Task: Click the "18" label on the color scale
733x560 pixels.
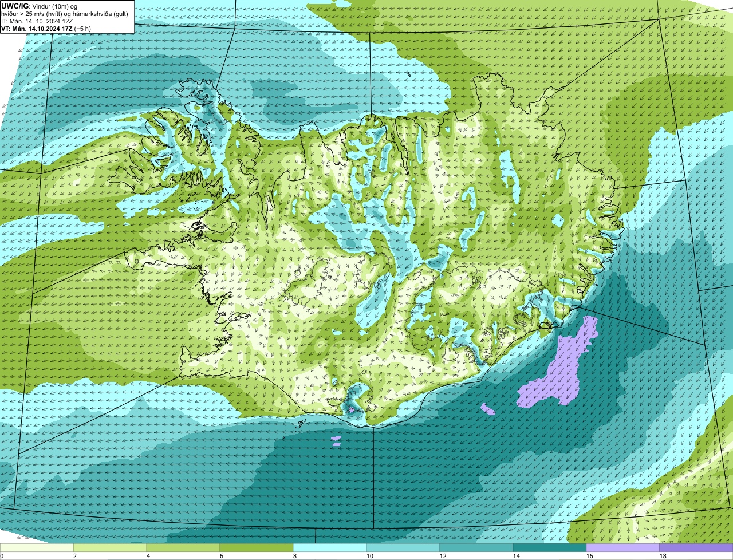Action: 663,556
